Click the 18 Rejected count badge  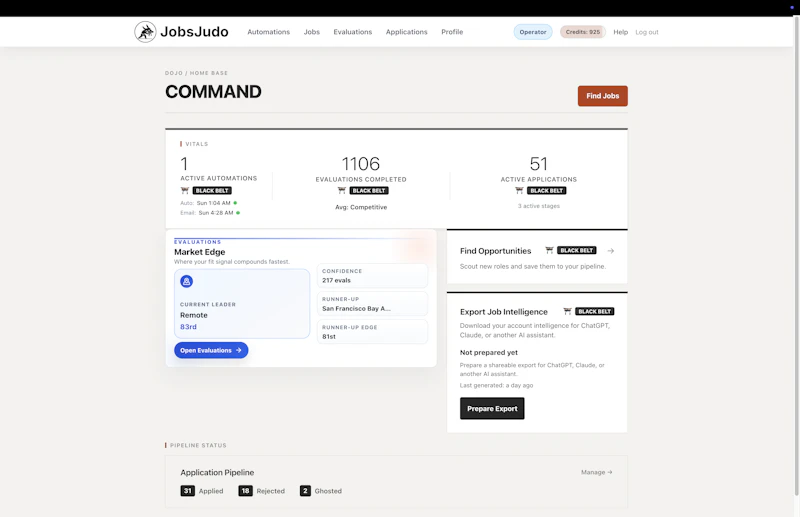click(x=245, y=491)
